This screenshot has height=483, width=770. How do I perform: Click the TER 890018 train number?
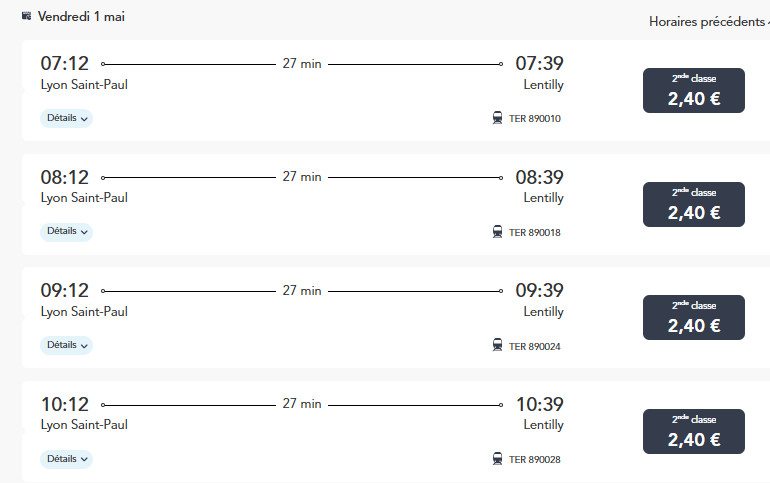[535, 233]
